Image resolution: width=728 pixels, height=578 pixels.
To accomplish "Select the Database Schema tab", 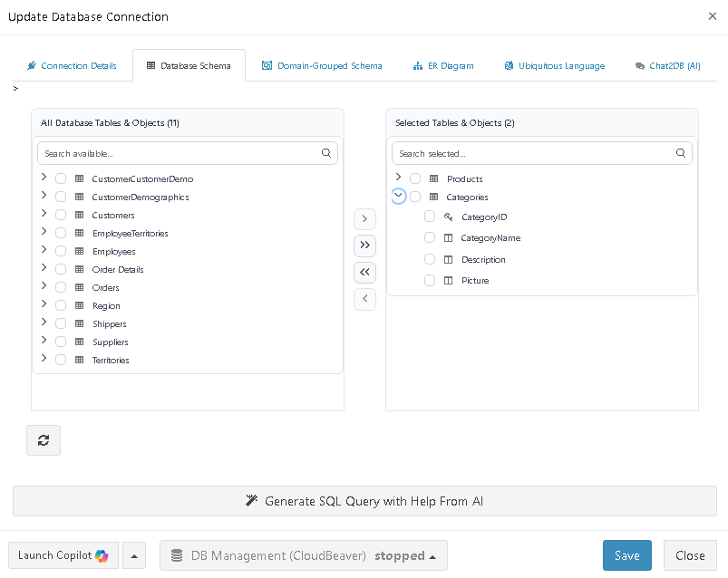I will tap(189, 65).
